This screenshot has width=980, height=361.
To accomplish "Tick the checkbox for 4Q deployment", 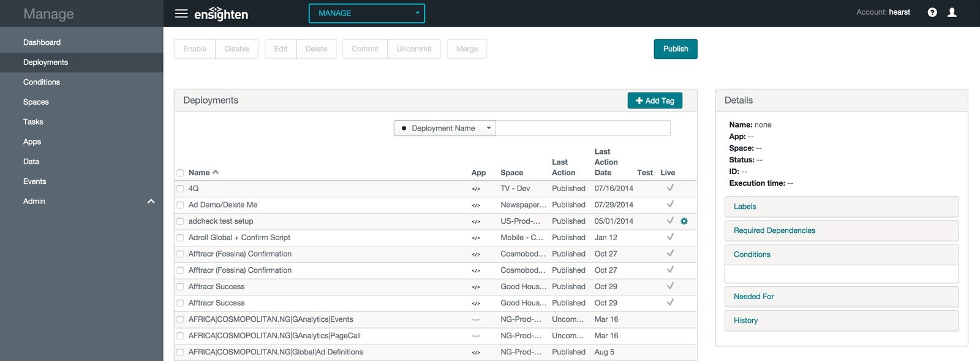I will coord(180,189).
